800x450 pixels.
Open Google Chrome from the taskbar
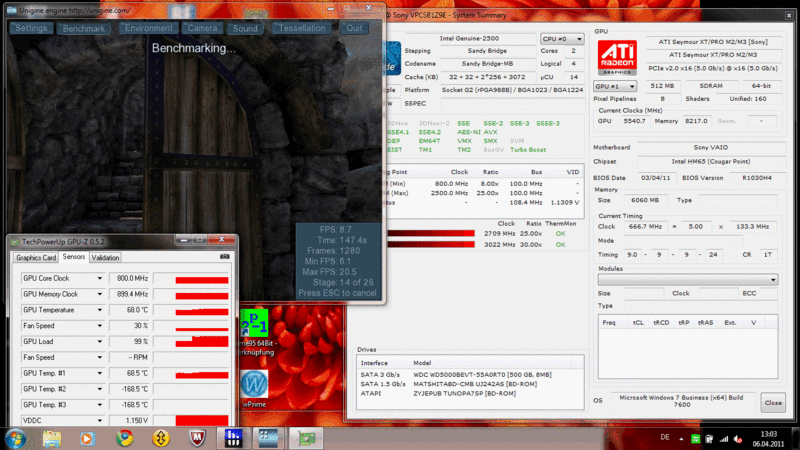[x=124, y=438]
